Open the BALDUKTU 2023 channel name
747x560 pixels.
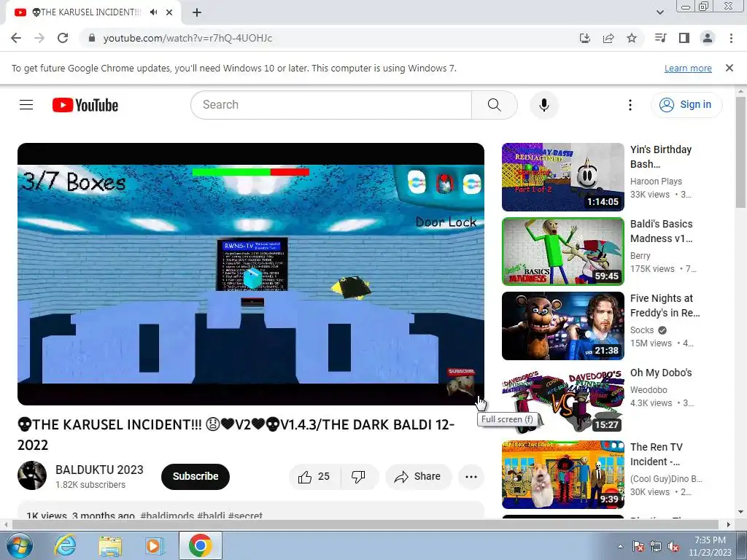[99, 470]
